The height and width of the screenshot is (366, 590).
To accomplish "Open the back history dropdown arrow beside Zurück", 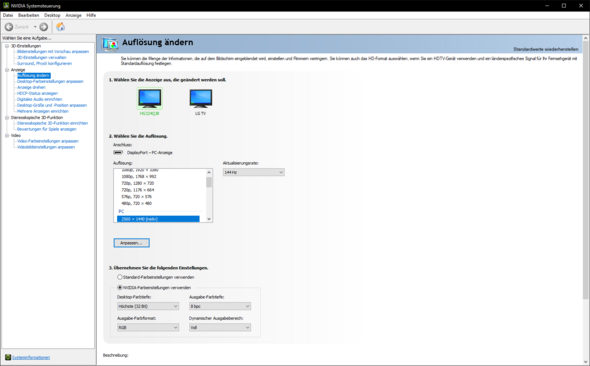I will tap(35, 27).
